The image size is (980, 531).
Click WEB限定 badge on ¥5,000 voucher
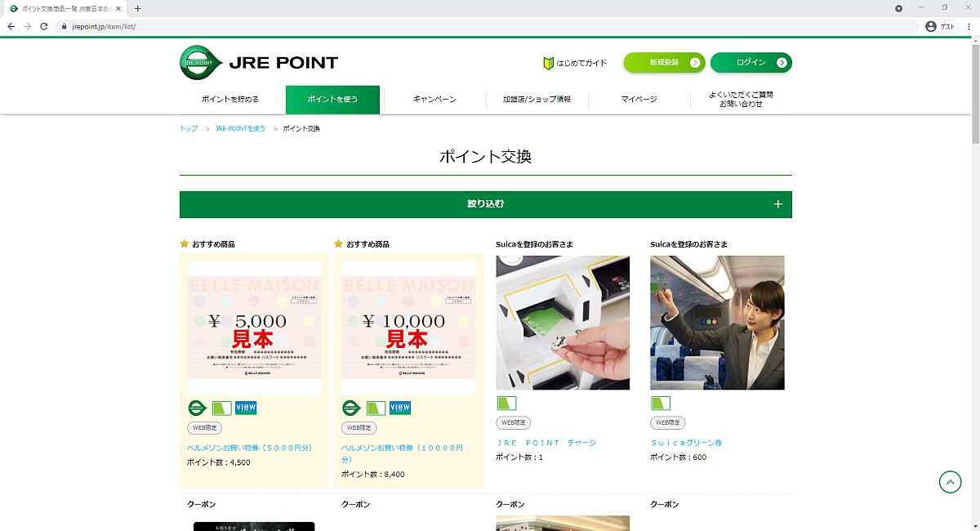click(204, 428)
